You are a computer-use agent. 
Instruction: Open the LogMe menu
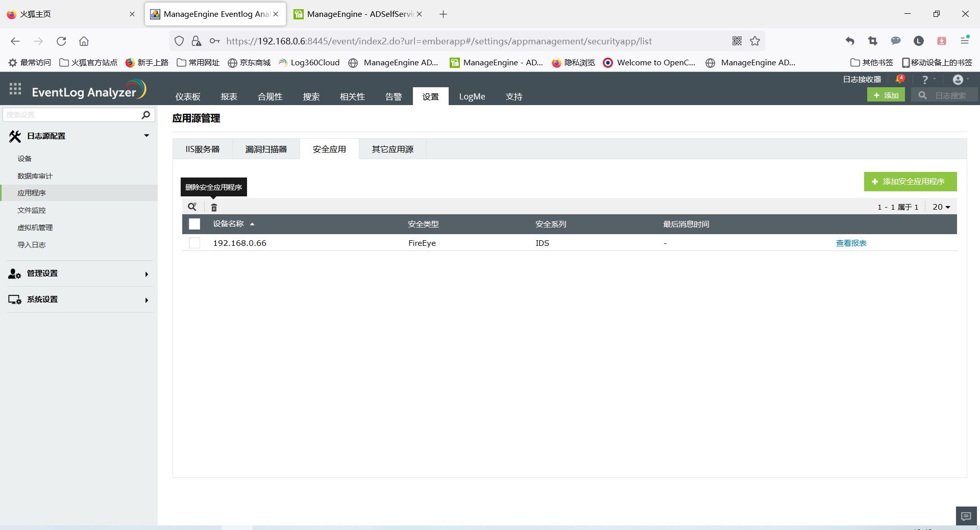pyautogui.click(x=472, y=96)
